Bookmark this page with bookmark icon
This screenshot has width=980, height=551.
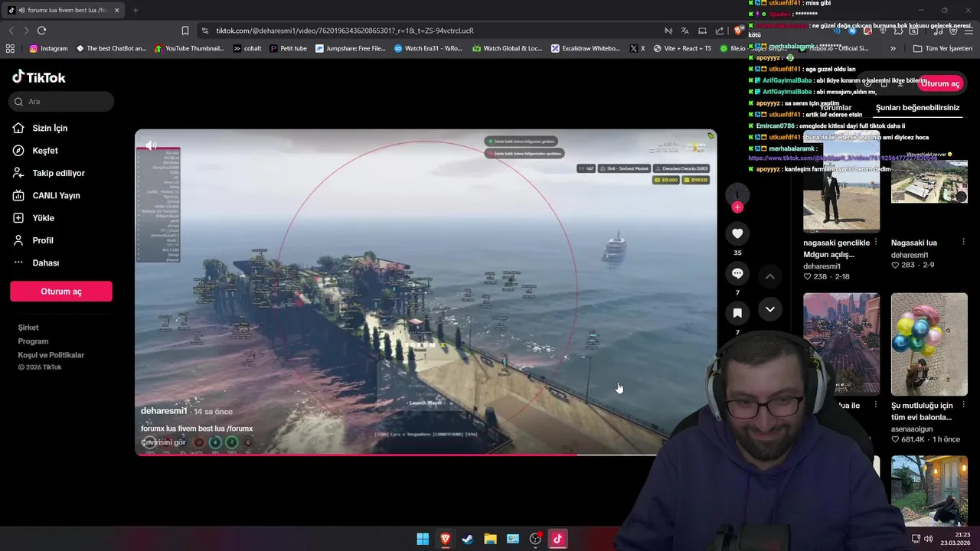pos(185,31)
